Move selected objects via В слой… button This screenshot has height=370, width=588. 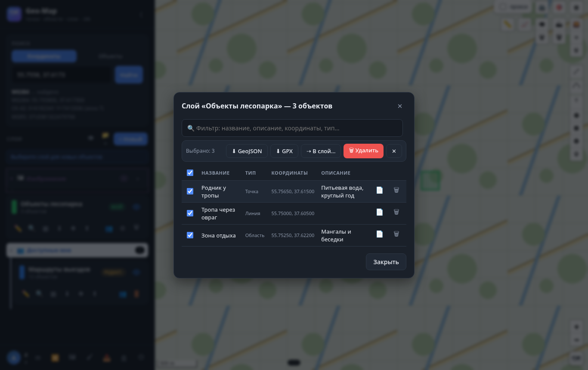[321, 151]
